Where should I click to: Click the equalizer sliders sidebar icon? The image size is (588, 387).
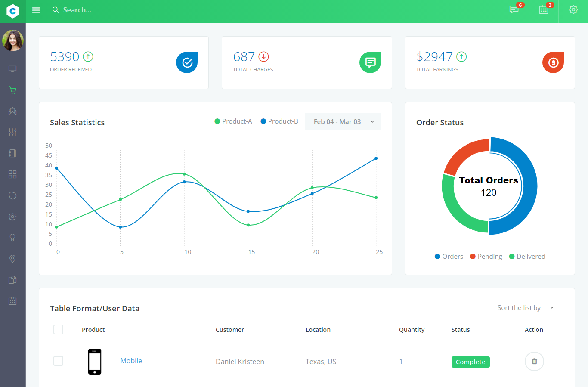(x=12, y=132)
